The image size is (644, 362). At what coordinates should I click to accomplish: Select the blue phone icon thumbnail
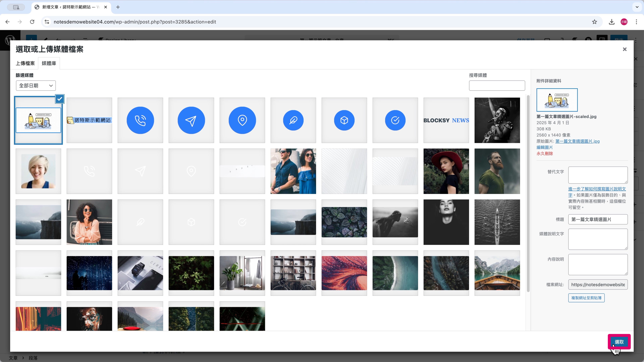click(140, 120)
